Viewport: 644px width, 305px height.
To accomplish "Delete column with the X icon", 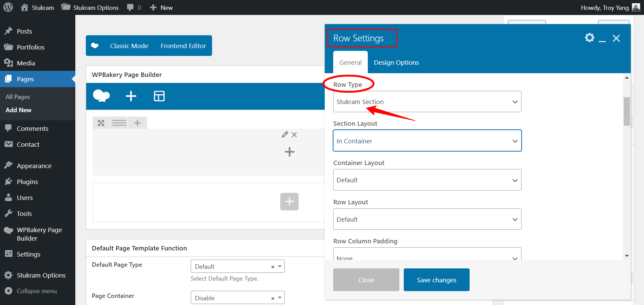I will click(294, 135).
